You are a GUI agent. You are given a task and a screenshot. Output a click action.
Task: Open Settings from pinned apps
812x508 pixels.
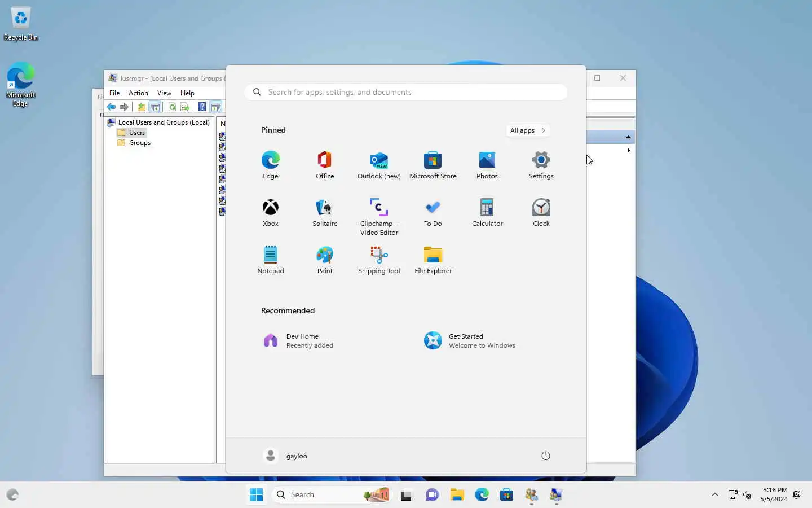[x=541, y=165]
